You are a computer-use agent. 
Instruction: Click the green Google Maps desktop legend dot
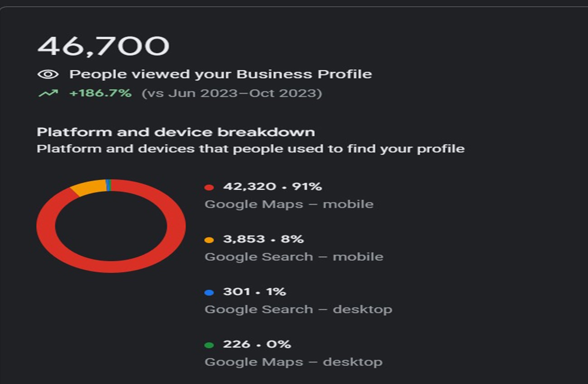(209, 345)
